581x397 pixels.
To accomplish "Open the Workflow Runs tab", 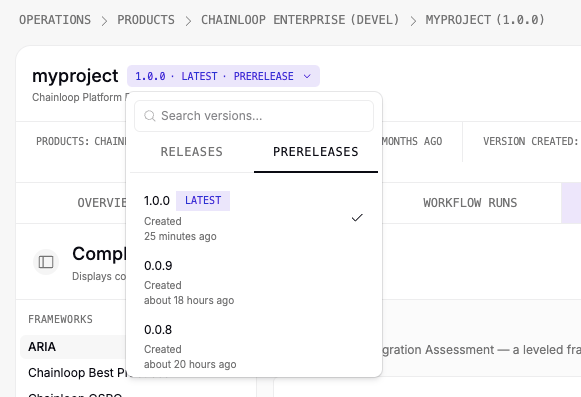I will (x=470, y=203).
